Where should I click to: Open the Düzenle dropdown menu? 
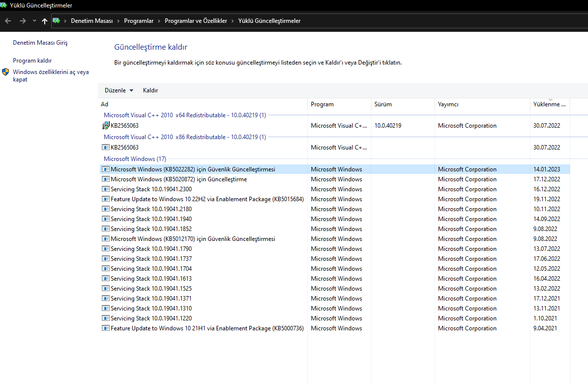pos(119,90)
